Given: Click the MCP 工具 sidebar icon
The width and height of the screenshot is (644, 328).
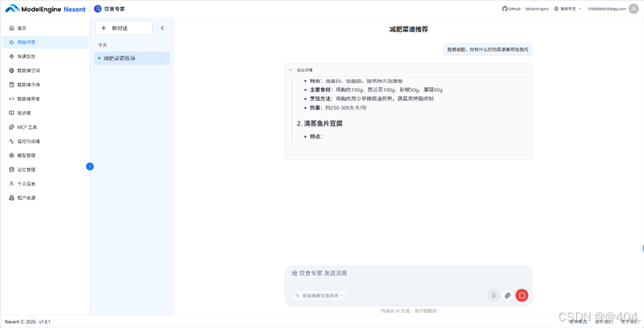Looking at the screenshot, I should (11, 127).
